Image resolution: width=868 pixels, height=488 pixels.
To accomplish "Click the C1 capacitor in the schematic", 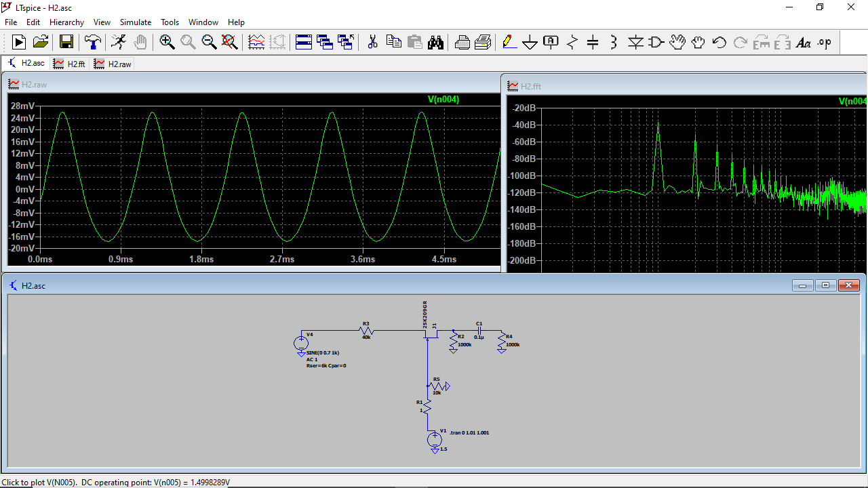I will (479, 330).
